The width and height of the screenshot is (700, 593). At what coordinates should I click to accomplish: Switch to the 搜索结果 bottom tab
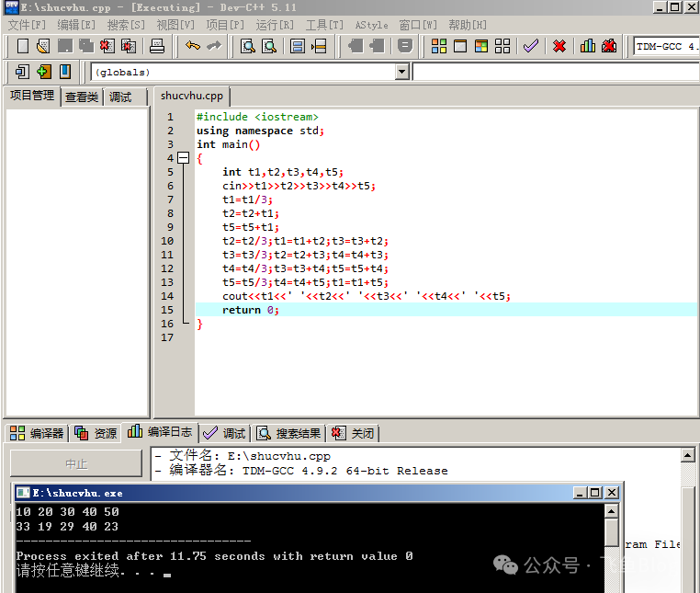pyautogui.click(x=288, y=433)
